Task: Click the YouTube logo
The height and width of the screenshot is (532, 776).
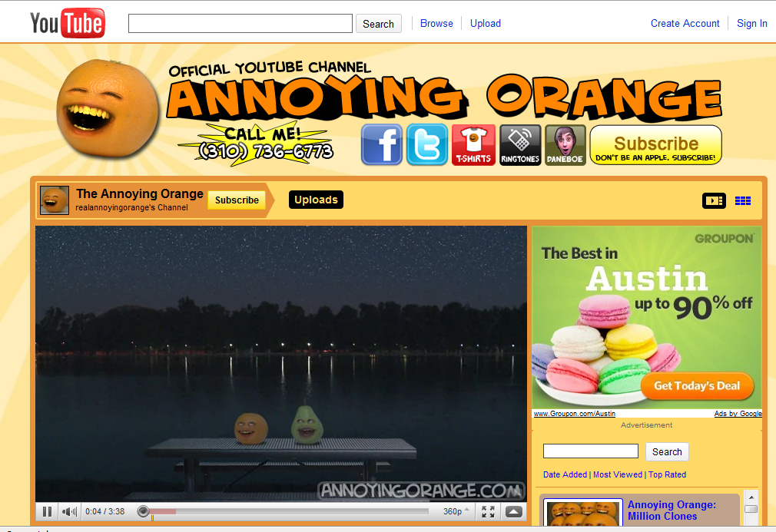Action: [68, 24]
